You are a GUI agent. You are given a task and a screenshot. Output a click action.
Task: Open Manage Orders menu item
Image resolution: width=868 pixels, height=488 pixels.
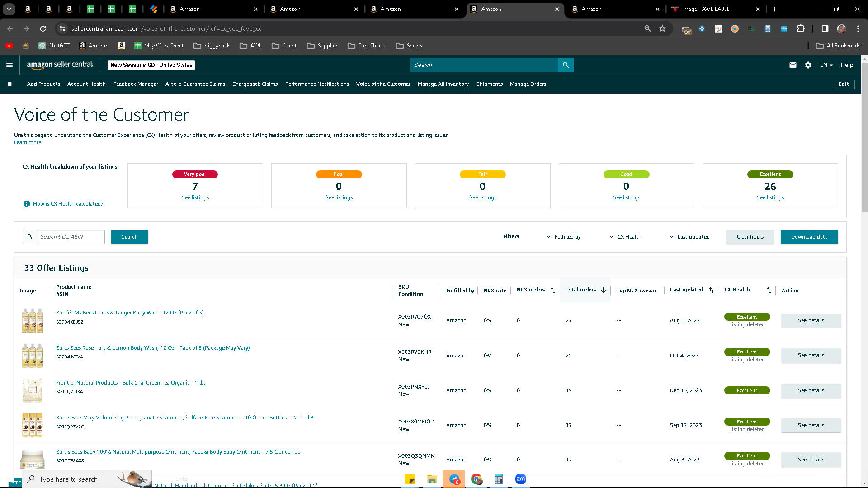[x=528, y=84]
